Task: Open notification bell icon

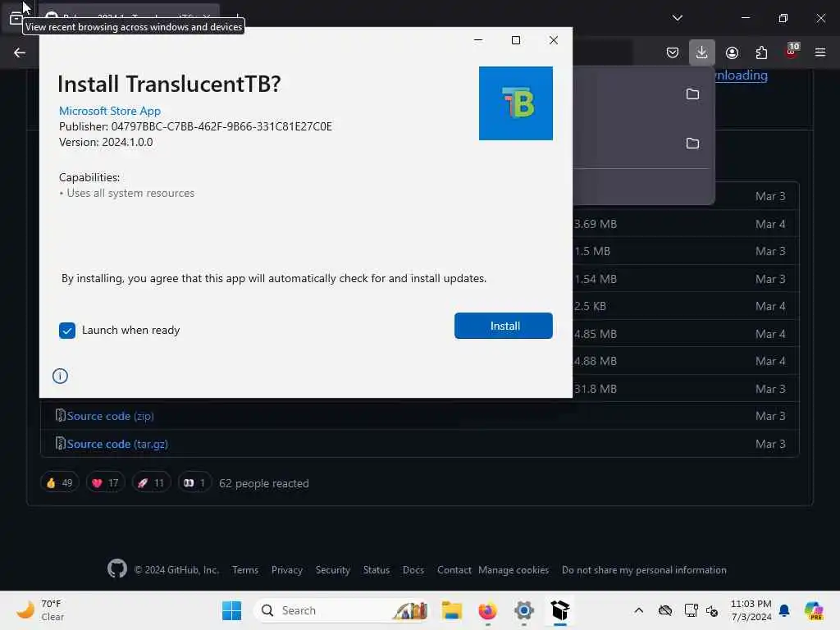Action: click(x=784, y=610)
